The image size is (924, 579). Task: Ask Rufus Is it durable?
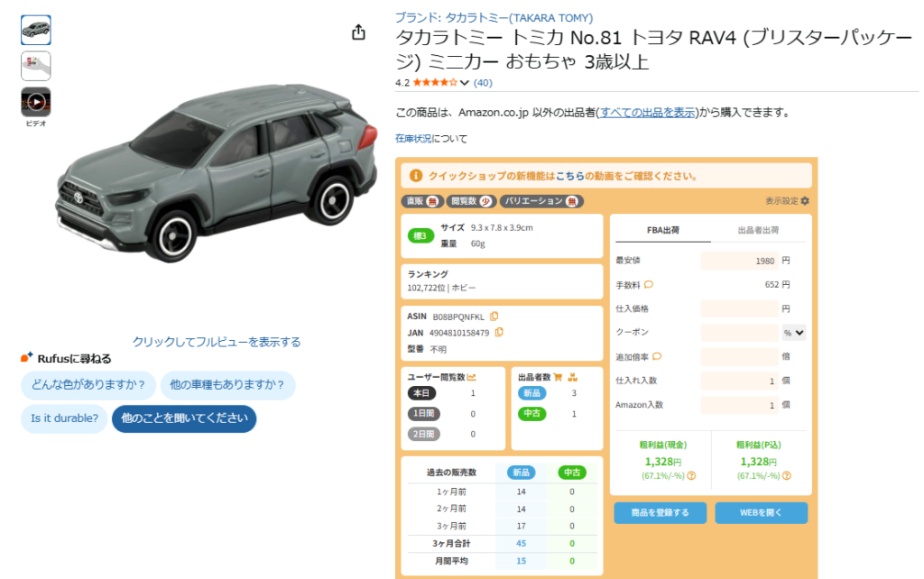pos(64,418)
